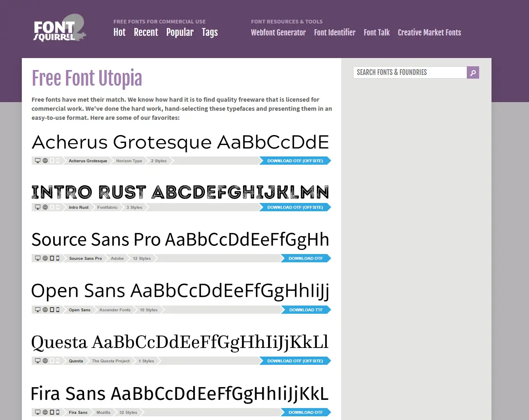Viewport: 529px width, 420px height.
Task: View Intro Rust 3 Styles
Action: pyautogui.click(x=134, y=207)
